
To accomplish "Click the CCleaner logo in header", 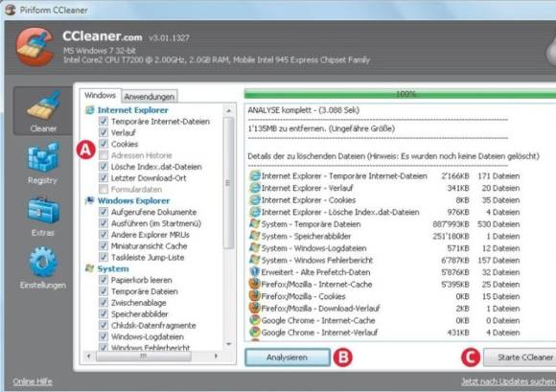I will [x=35, y=47].
